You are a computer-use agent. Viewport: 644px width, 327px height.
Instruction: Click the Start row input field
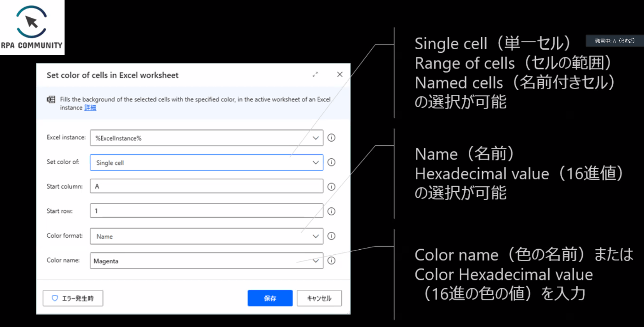coord(207,211)
